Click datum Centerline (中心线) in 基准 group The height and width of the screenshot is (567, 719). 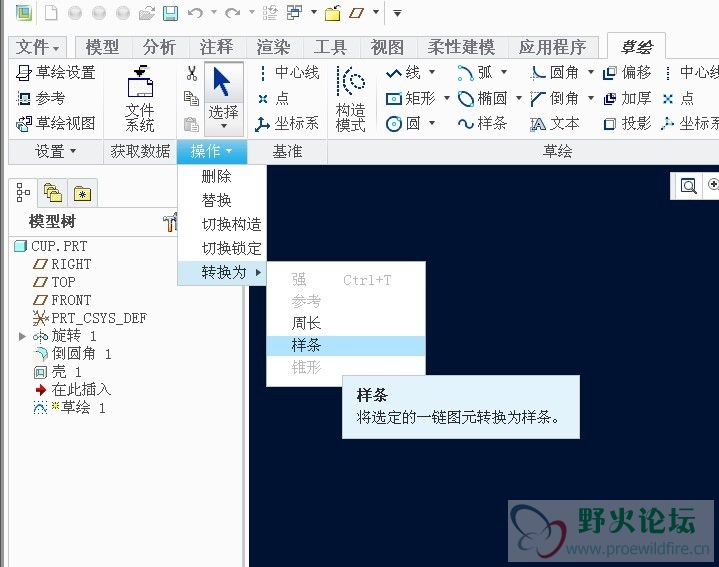[x=288, y=72]
